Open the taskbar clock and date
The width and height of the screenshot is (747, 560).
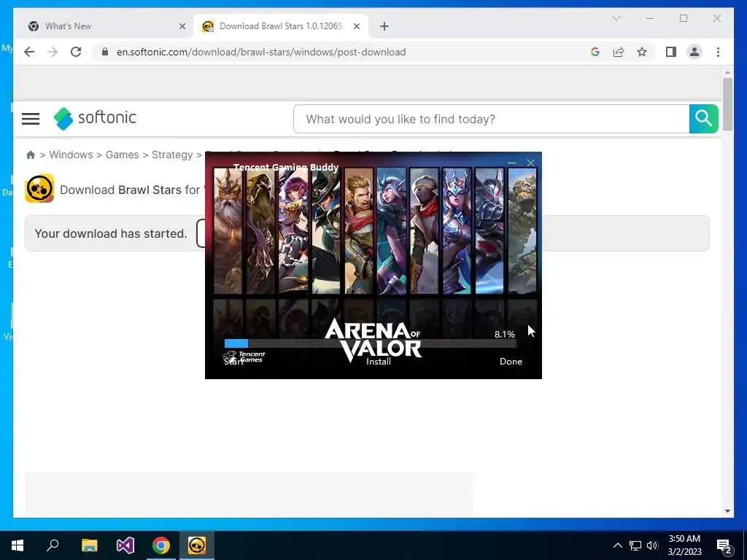(684, 545)
